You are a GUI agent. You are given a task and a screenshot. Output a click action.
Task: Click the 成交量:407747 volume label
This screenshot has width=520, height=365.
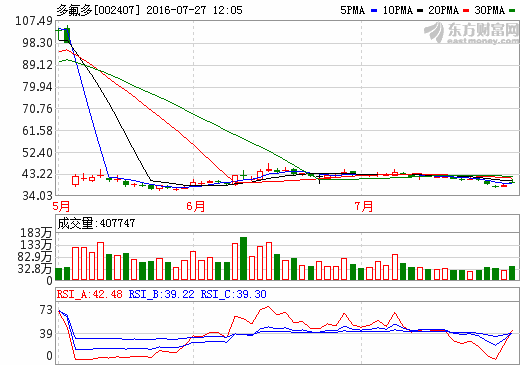click(96, 223)
